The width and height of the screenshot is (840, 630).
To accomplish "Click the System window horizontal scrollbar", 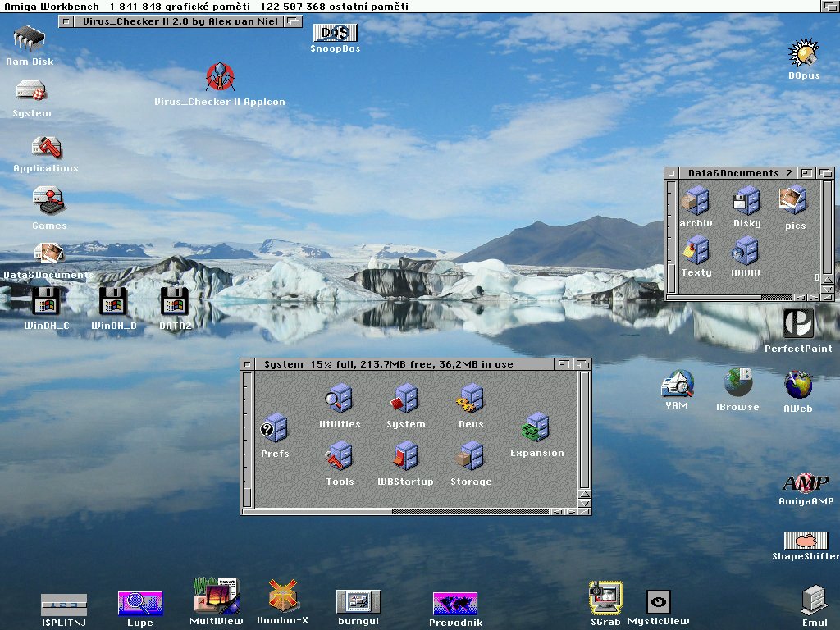I will [328, 511].
